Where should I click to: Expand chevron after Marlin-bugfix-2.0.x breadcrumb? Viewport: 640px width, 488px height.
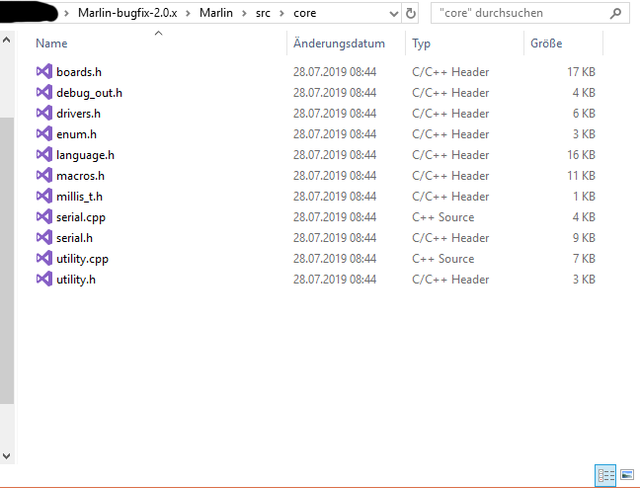click(188, 13)
